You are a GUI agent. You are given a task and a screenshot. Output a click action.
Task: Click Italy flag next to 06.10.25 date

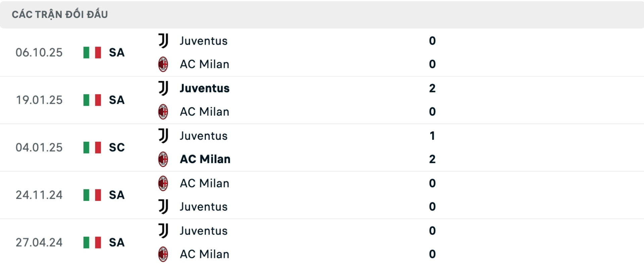tap(92, 52)
